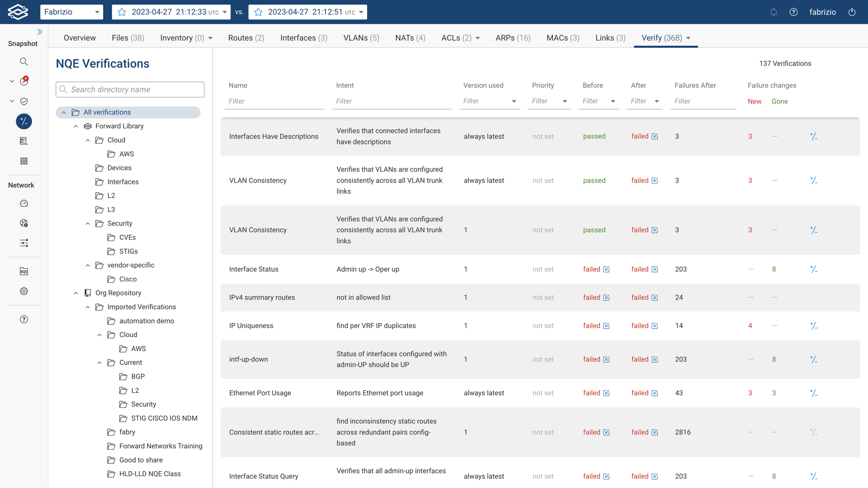Viewport: 868px width, 488px height.
Task: Star the 21:12:33 snapshot
Action: [x=122, y=12]
